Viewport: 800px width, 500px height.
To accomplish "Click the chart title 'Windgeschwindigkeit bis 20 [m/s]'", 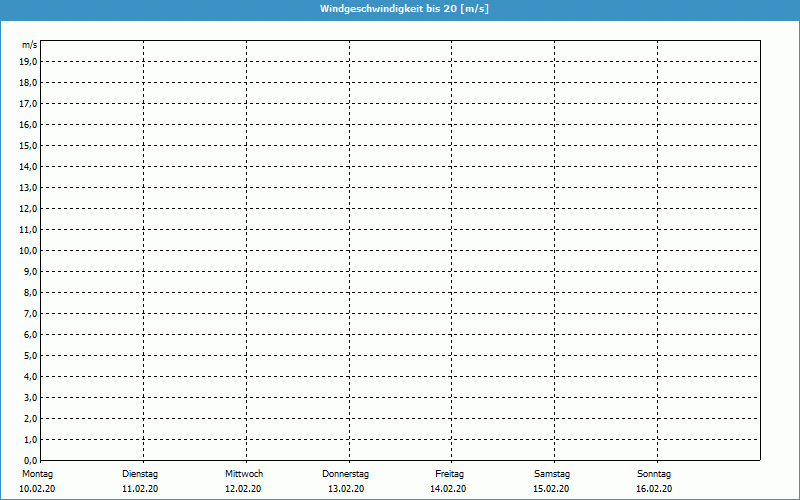I will click(404, 9).
